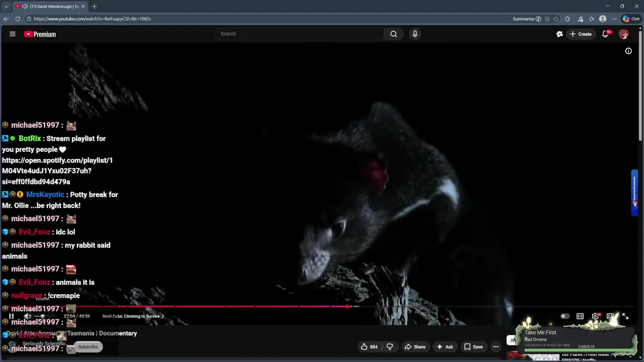Adjust the video volume slider
644x362 pixels.
pyautogui.click(x=42, y=316)
